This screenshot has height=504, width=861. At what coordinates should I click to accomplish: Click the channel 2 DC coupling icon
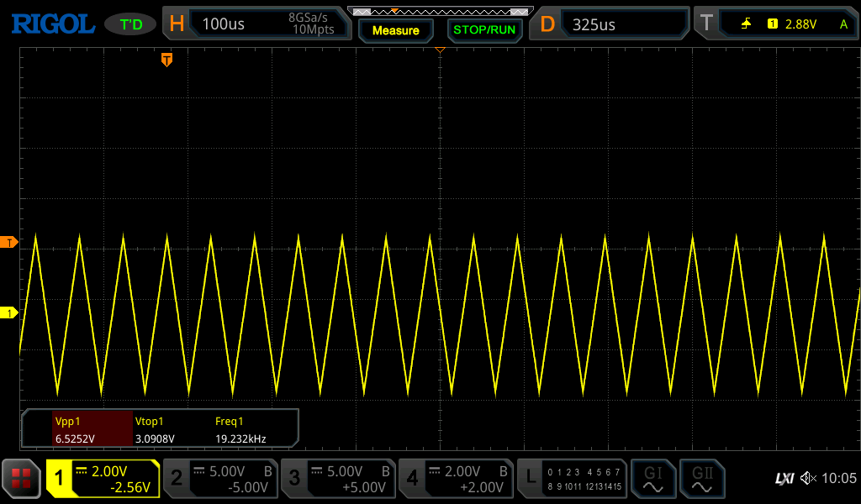[199, 470]
